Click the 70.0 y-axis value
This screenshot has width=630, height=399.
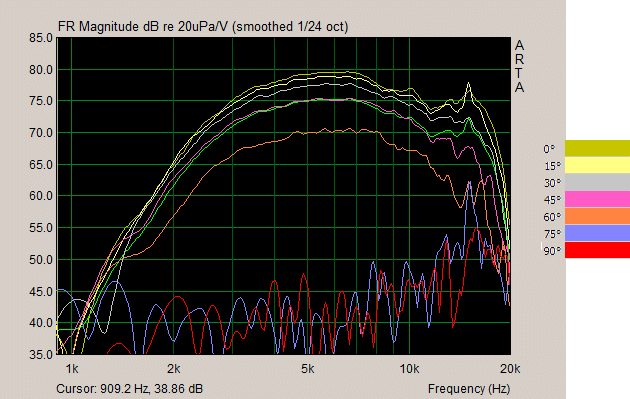point(41,133)
